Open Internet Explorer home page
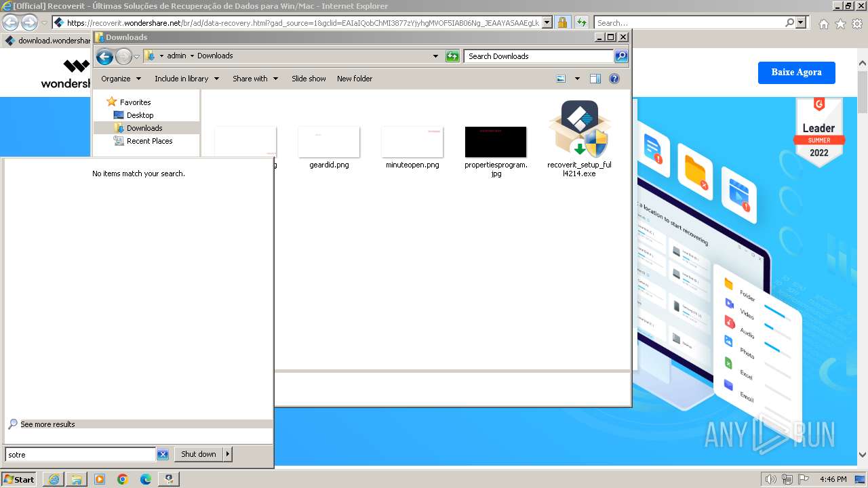Image resolution: width=868 pixels, height=488 pixels. pyautogui.click(x=823, y=24)
